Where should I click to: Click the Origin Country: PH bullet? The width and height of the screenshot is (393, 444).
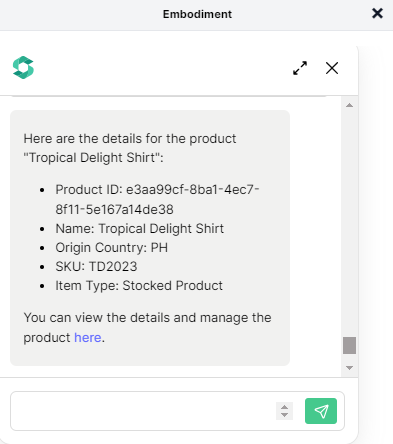click(112, 248)
